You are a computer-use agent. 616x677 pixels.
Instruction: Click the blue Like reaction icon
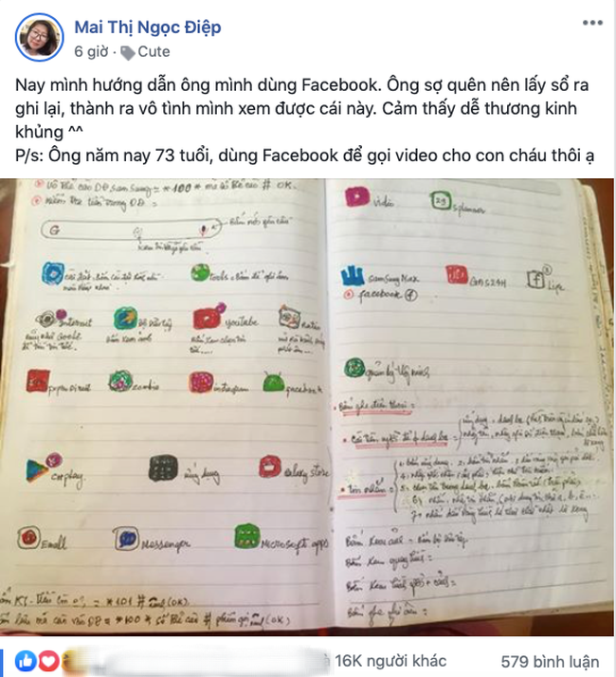click(26, 661)
